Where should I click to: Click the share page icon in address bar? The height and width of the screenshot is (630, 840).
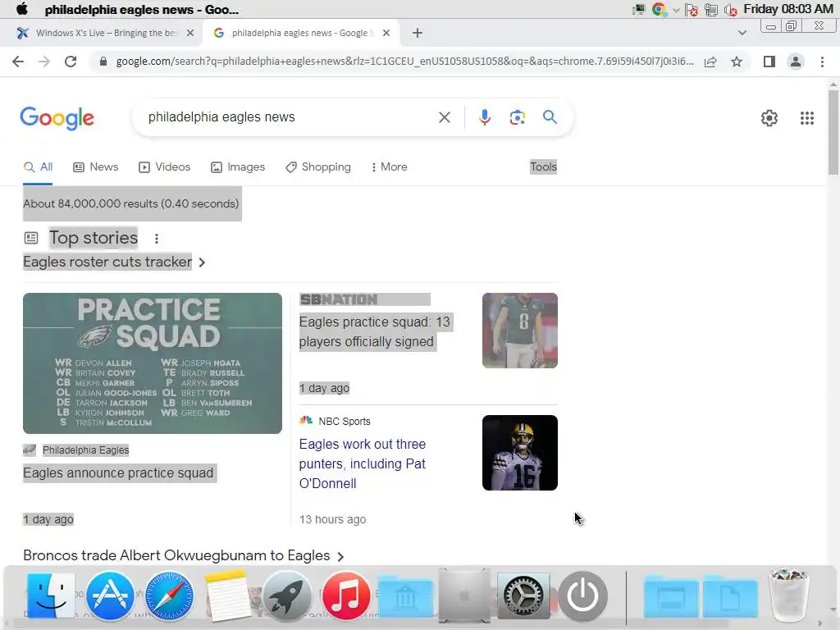(710, 62)
